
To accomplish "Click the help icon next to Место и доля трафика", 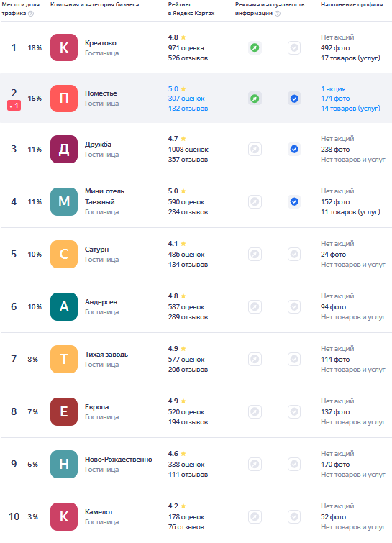I will pos(31,14).
